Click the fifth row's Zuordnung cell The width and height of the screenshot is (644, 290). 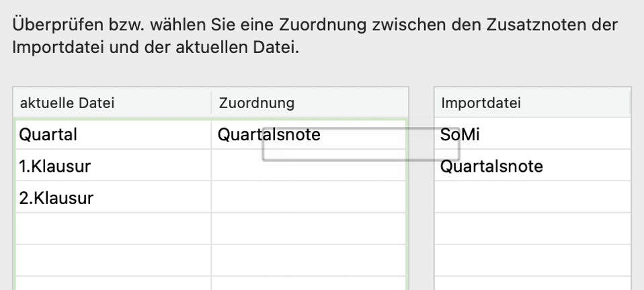(x=309, y=260)
